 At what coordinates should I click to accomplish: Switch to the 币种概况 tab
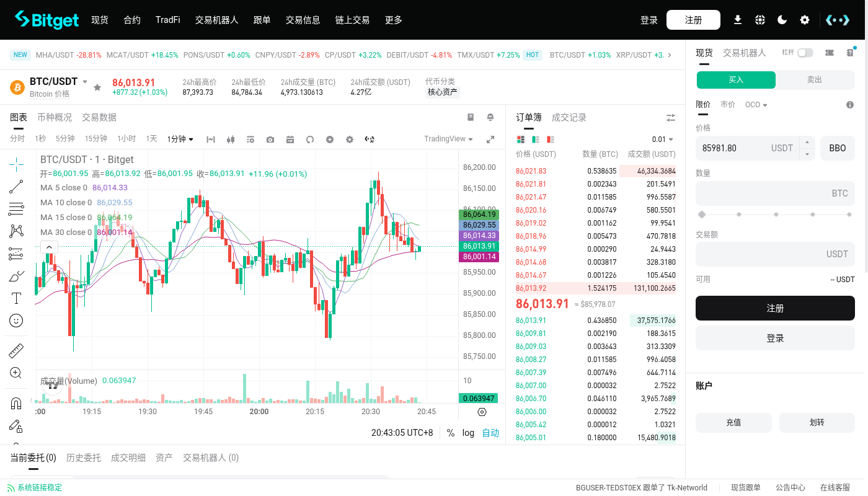[55, 117]
